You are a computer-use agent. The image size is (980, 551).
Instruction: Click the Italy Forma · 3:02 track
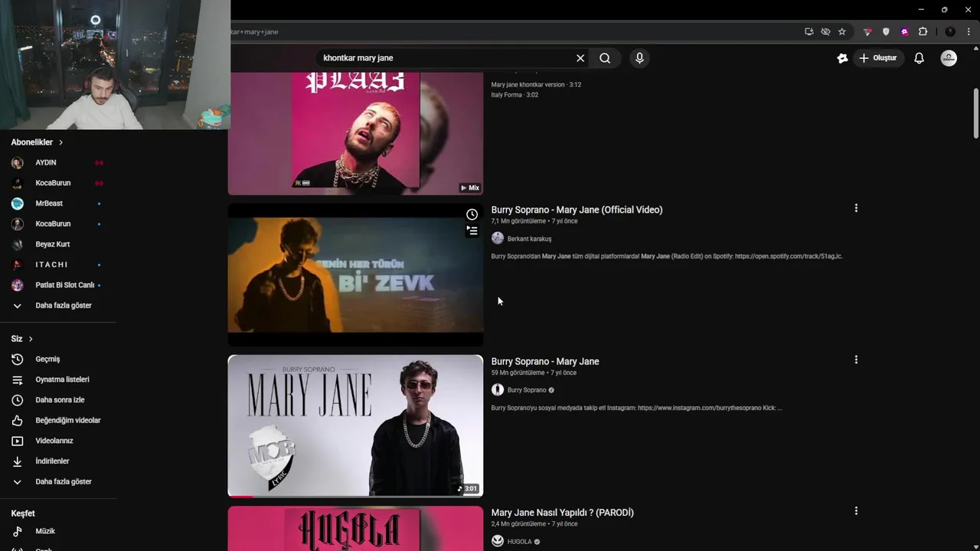coord(514,95)
